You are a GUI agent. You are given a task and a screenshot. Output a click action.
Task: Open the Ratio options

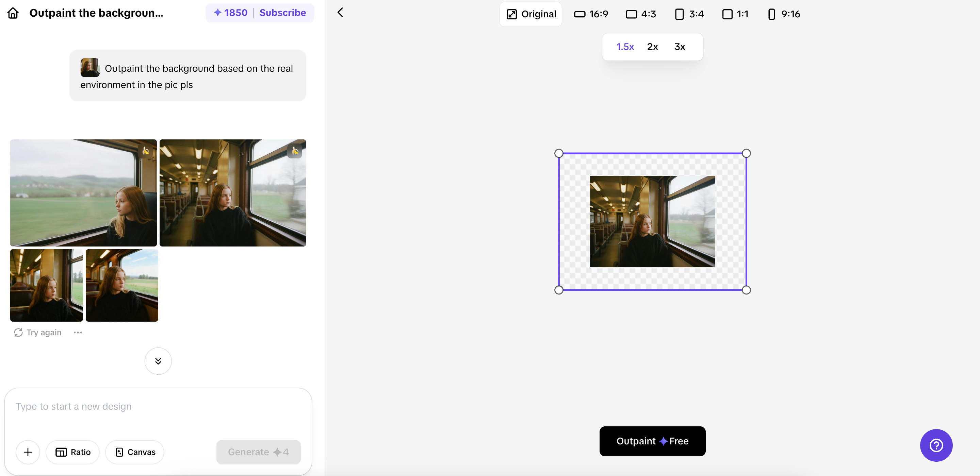pos(73,452)
